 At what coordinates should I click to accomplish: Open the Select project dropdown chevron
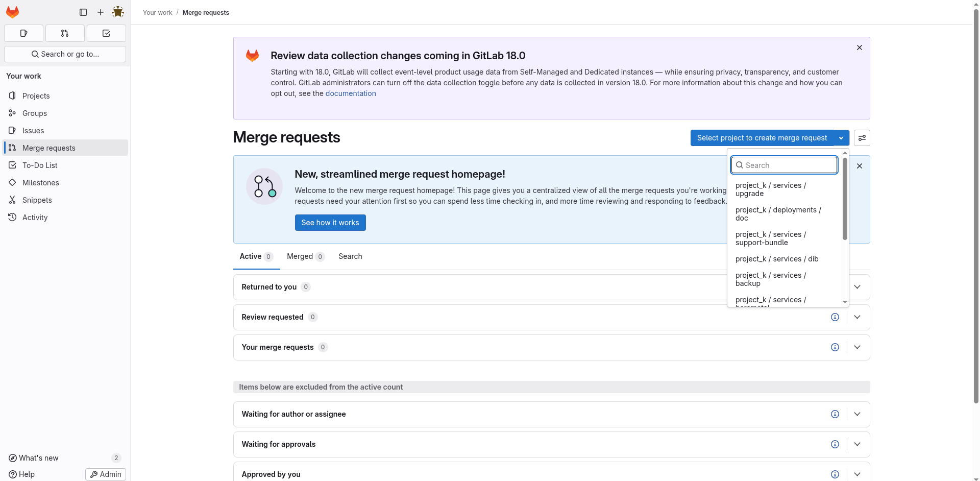point(841,138)
